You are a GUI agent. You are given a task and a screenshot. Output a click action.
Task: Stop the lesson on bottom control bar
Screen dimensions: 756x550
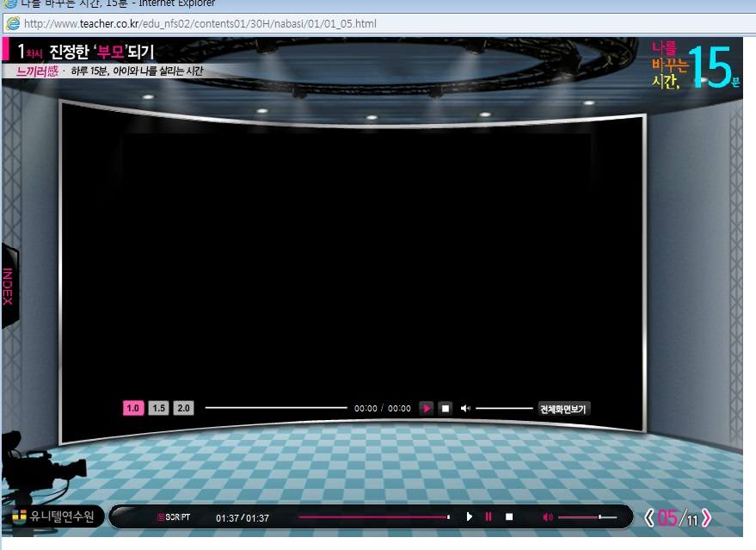click(509, 516)
